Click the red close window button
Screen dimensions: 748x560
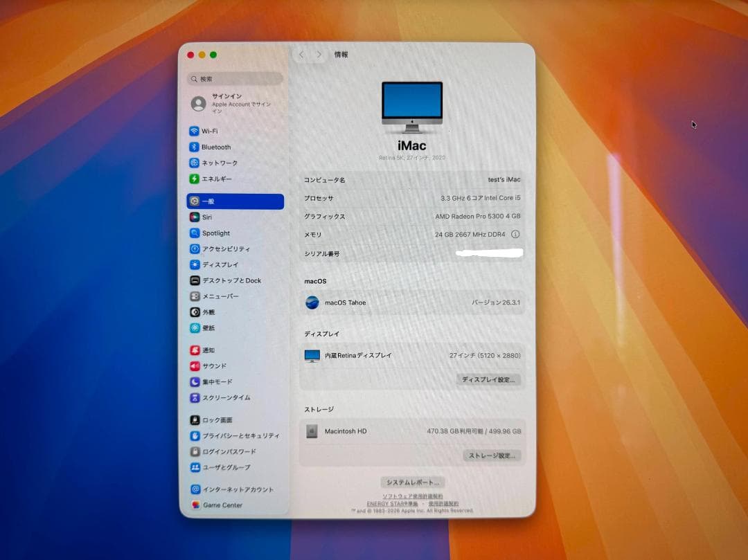coord(191,55)
